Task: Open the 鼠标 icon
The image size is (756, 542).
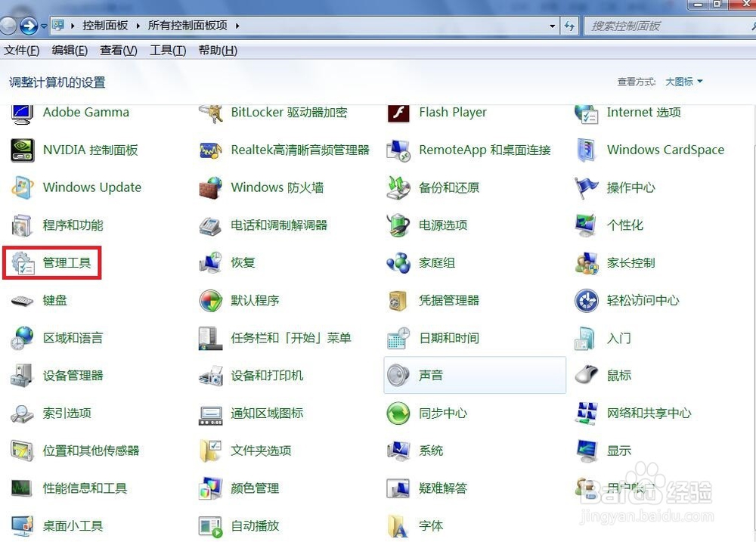Action: [587, 376]
